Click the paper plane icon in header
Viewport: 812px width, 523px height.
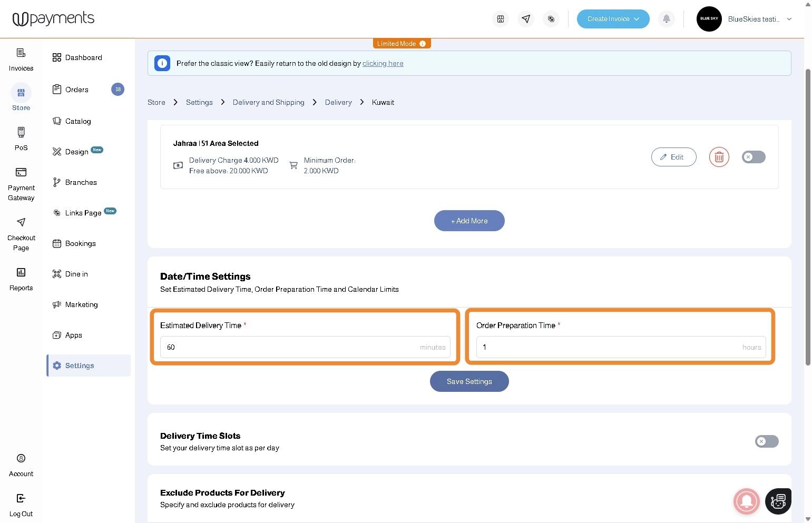pyautogui.click(x=526, y=19)
